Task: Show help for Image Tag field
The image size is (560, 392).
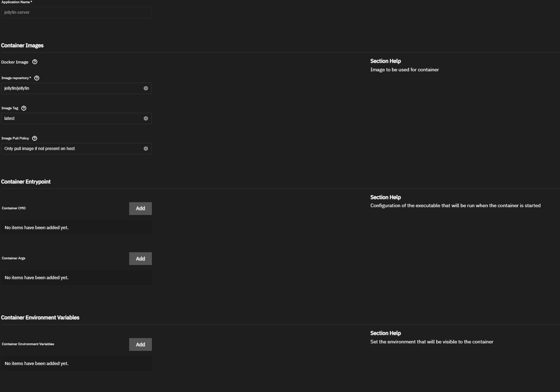Action: click(x=24, y=108)
